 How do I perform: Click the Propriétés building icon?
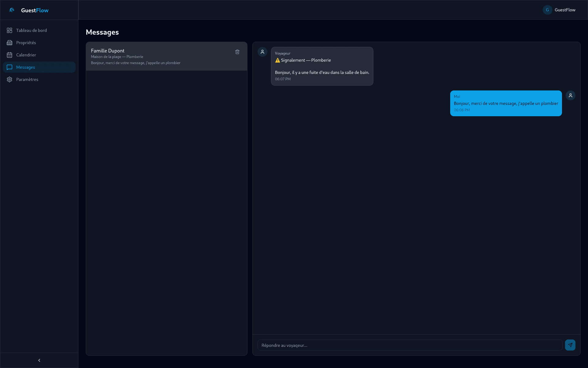tap(9, 43)
